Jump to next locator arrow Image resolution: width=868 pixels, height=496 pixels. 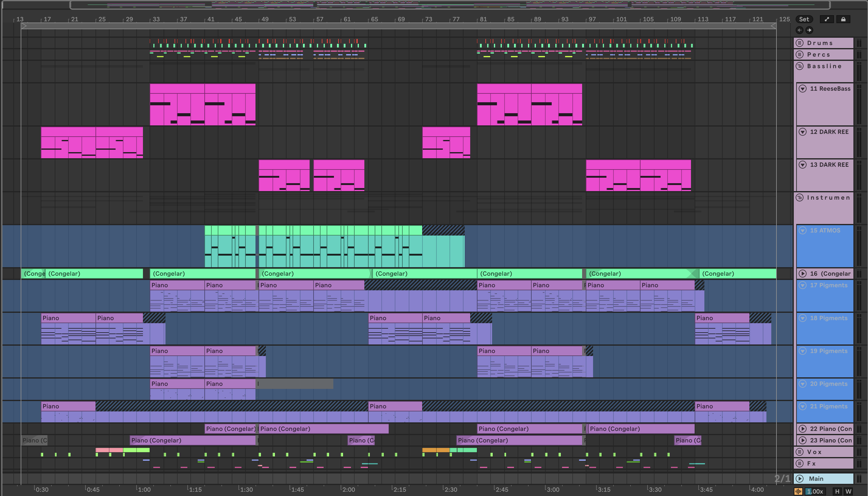pos(809,30)
